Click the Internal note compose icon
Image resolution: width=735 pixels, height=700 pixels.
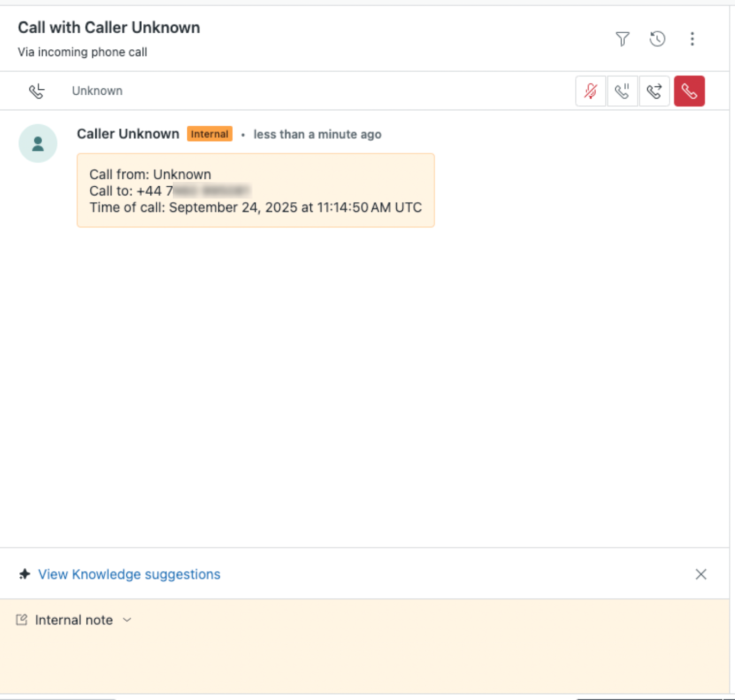21,620
